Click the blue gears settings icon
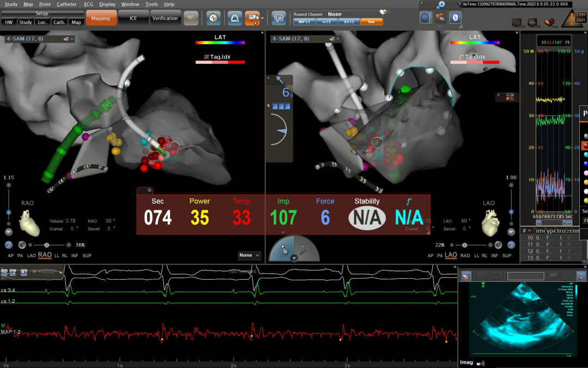Image resolution: width=588 pixels, height=368 pixels. (x=442, y=4)
